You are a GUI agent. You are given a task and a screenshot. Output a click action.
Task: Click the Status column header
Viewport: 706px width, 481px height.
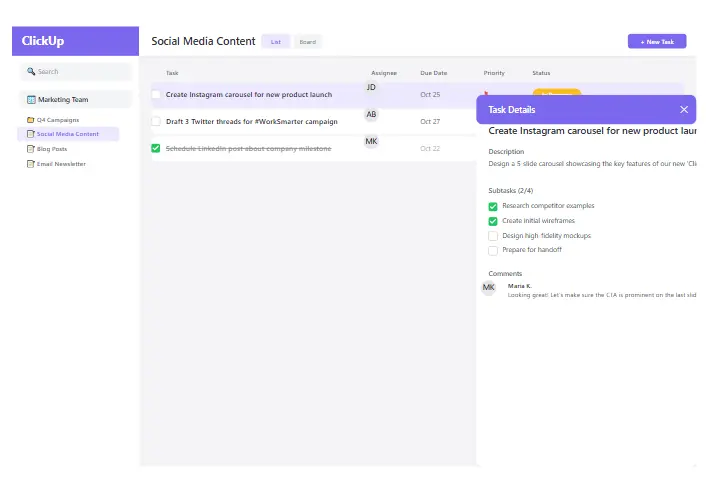(541, 73)
